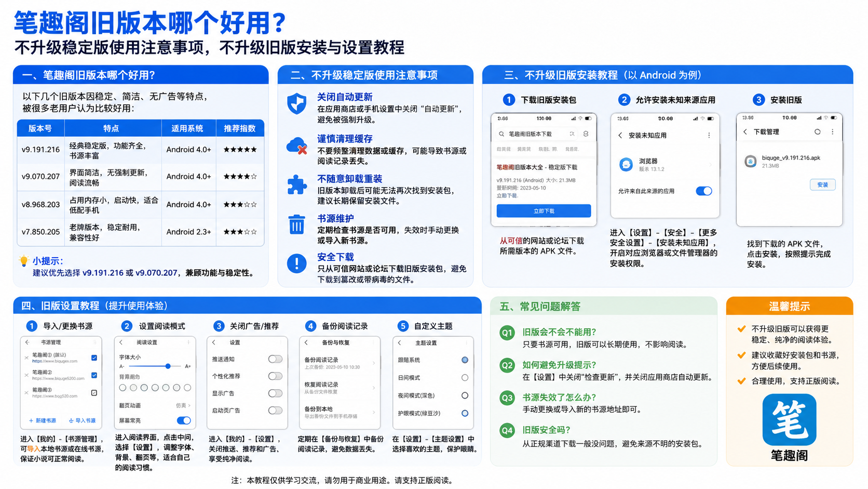Open three-dot menu in 下载管理 screen
868x489 pixels.
pos(833,132)
